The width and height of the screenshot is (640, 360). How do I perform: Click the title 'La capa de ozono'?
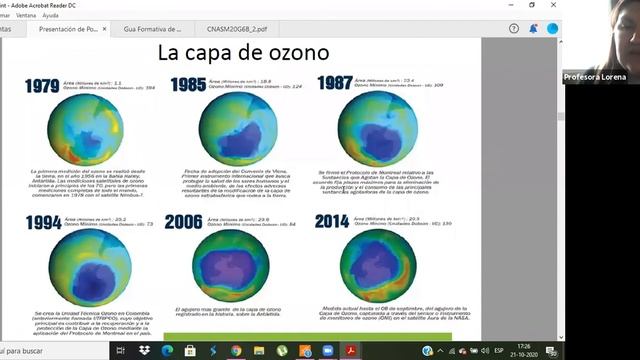[x=243, y=53]
